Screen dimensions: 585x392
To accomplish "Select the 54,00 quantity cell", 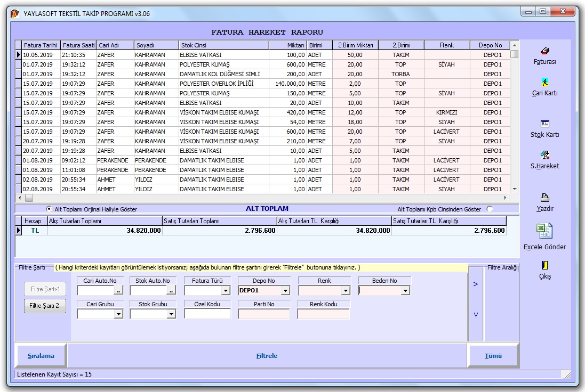I will click(x=287, y=122).
